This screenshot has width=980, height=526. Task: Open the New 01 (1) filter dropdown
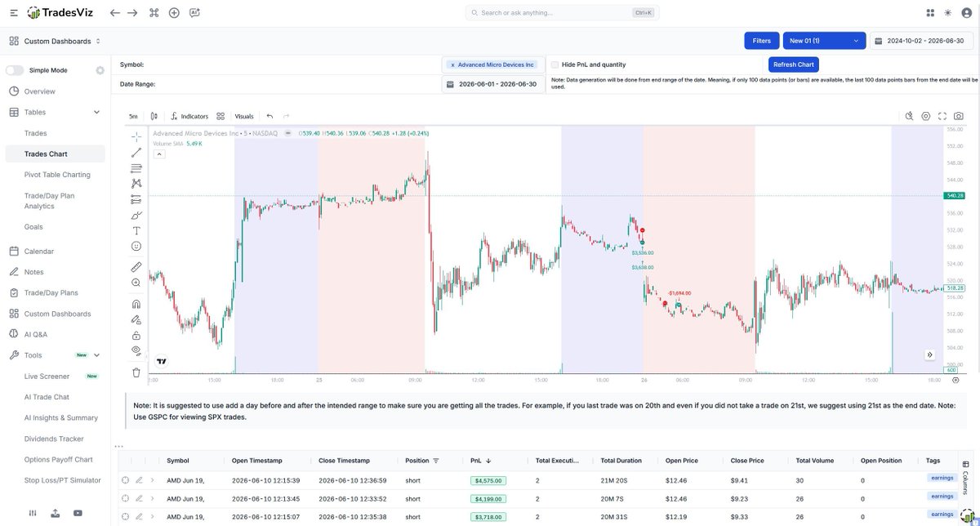point(823,41)
